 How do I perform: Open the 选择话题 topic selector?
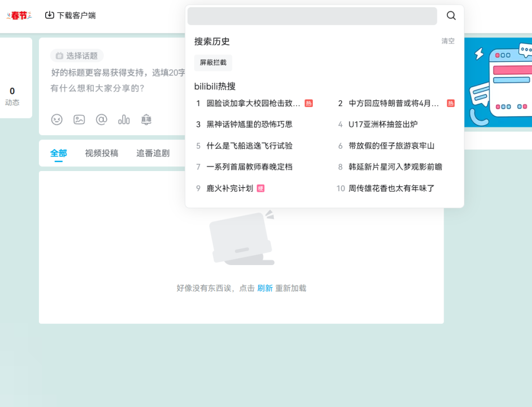pyautogui.click(x=77, y=56)
